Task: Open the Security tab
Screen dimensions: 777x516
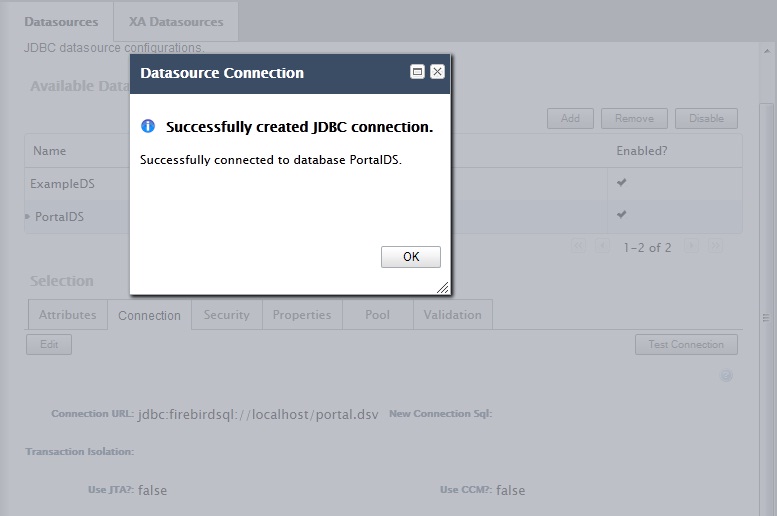Action: coord(226,315)
